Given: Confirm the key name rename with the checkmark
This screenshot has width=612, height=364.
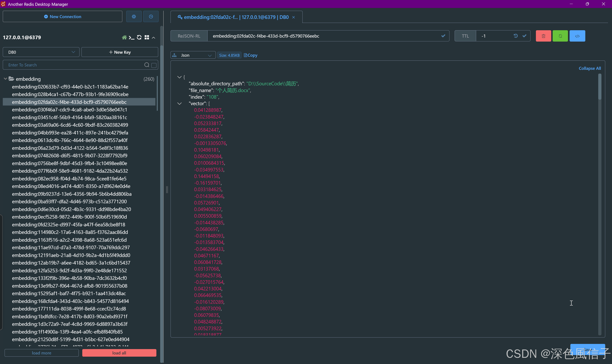Looking at the screenshot, I should point(443,36).
